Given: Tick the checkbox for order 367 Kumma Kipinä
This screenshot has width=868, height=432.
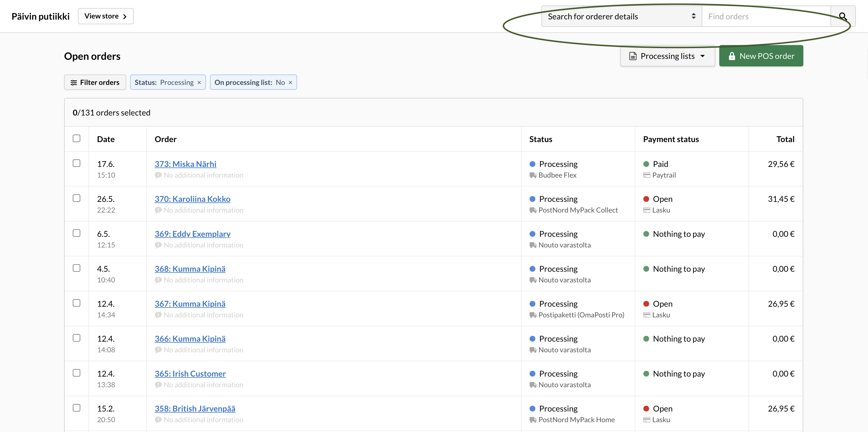Looking at the screenshot, I should pyautogui.click(x=77, y=303).
